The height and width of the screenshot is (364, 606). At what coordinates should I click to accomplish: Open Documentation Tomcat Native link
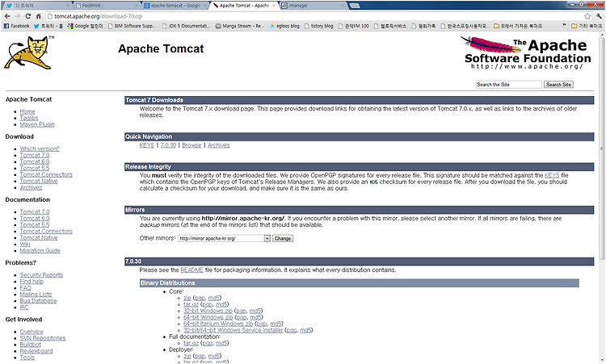click(x=39, y=237)
